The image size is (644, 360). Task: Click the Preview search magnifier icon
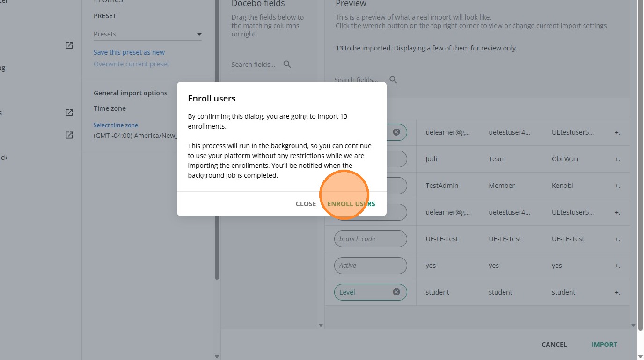tap(393, 80)
